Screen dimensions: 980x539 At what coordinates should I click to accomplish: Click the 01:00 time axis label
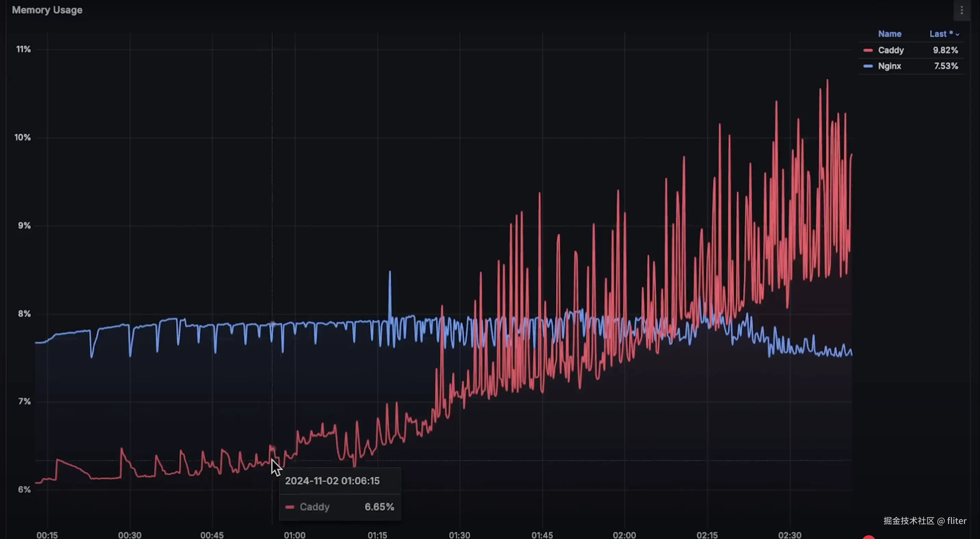pos(295,535)
